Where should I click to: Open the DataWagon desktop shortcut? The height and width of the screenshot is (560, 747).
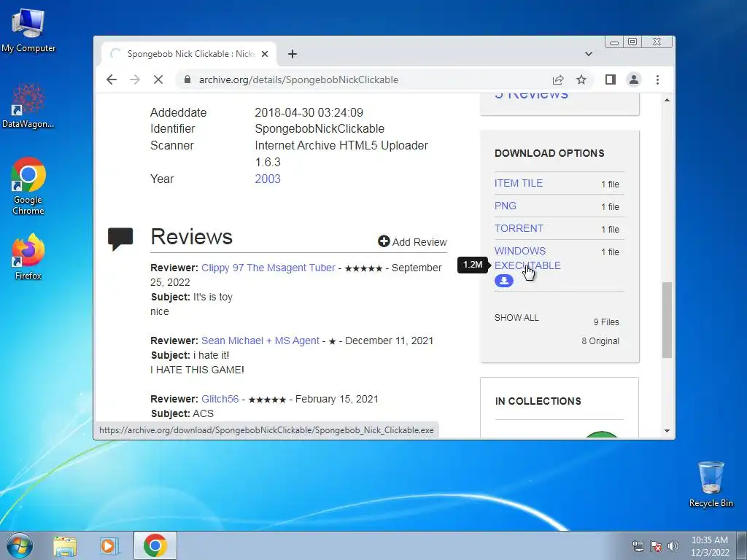tap(28, 106)
